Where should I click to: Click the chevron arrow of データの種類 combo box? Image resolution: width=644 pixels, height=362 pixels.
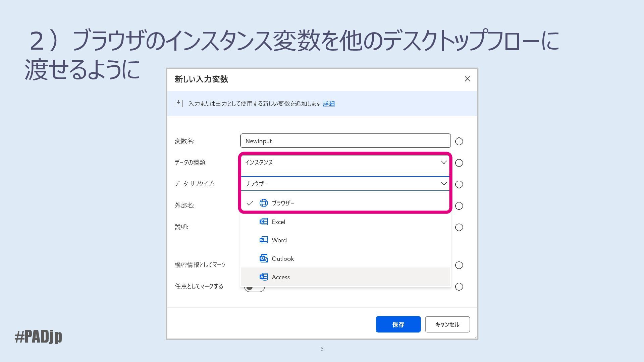[443, 162]
